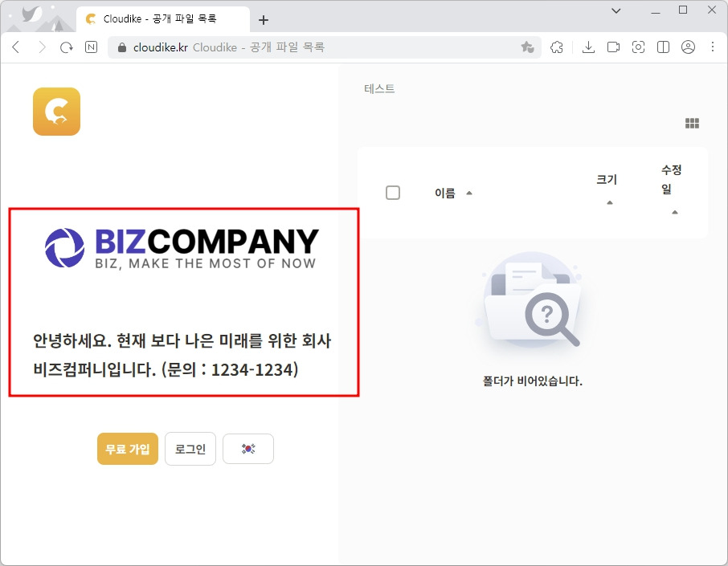The image size is (728, 566).
Task: Click the 이름 column header
Action: pyautogui.click(x=445, y=193)
